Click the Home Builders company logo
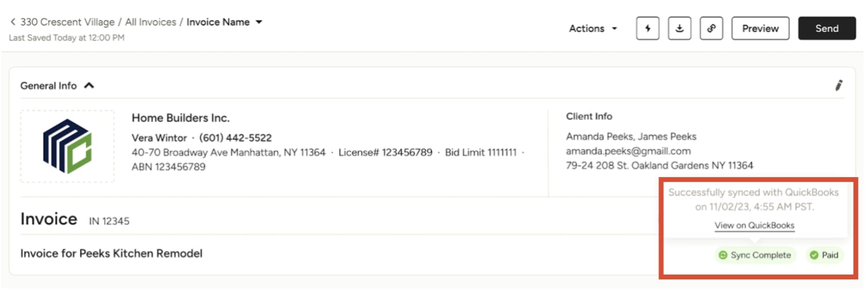Screen dimensions: 868x292 click(x=67, y=146)
